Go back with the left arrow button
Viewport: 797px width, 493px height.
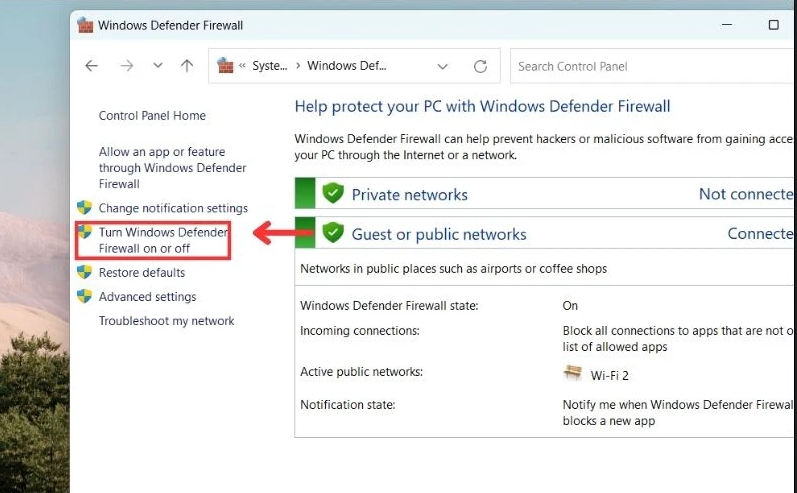[91, 66]
